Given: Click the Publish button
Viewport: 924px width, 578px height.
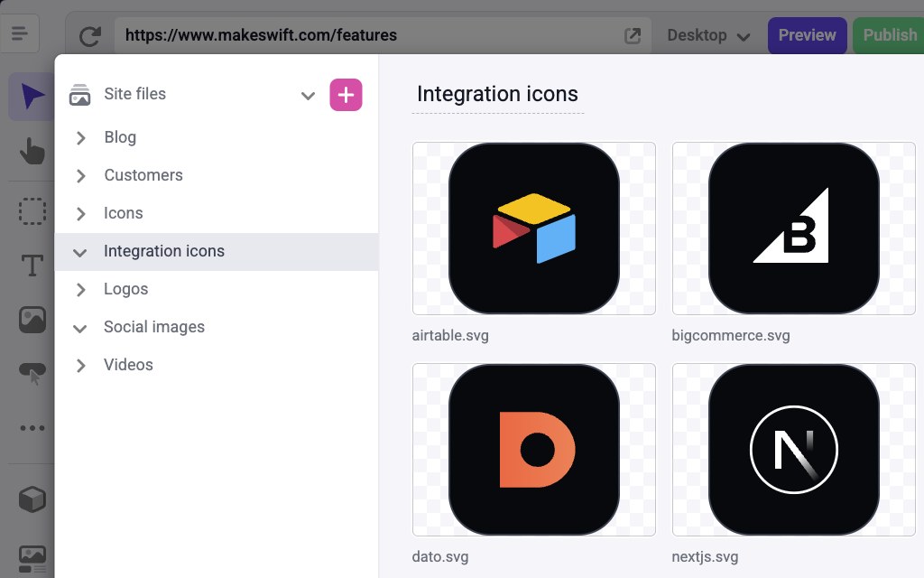Looking at the screenshot, I should (x=889, y=35).
